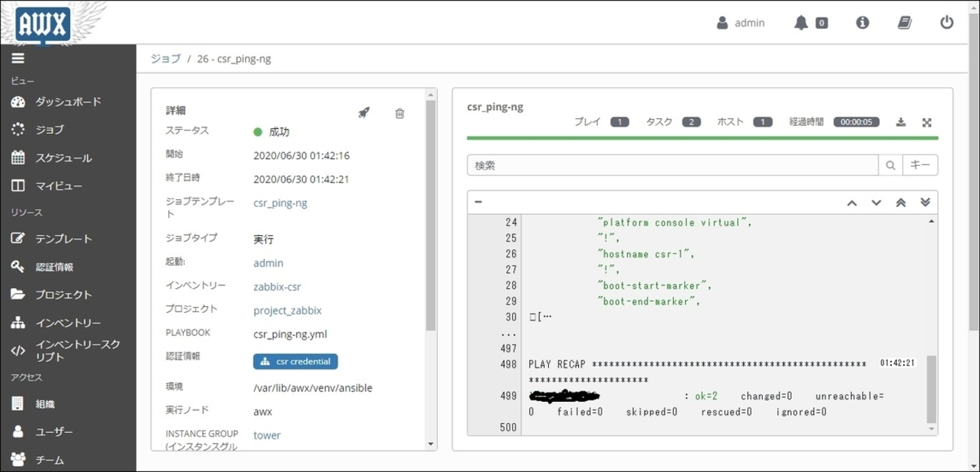Open the admin launched-by link
Viewport: 980px width, 472px height.
tap(268, 263)
